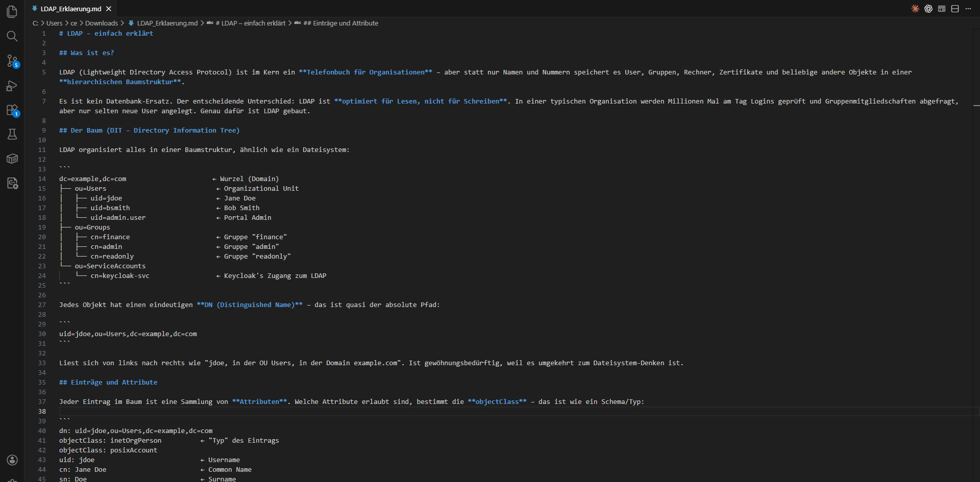Click the Users breadcrumb segment
Viewport: 980px width, 482px height.
tap(54, 23)
